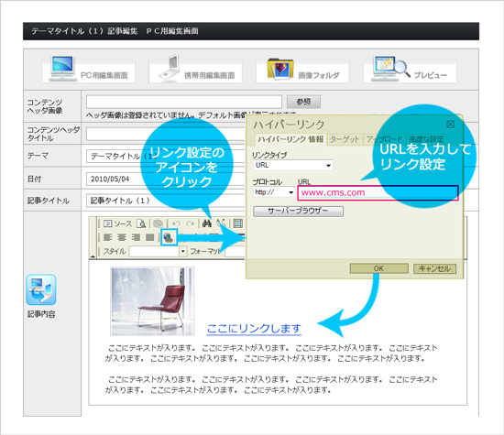Image resolution: width=504 pixels, height=435 pixels.
Task: Click the サーバーブラウザー button
Action: coord(298,211)
